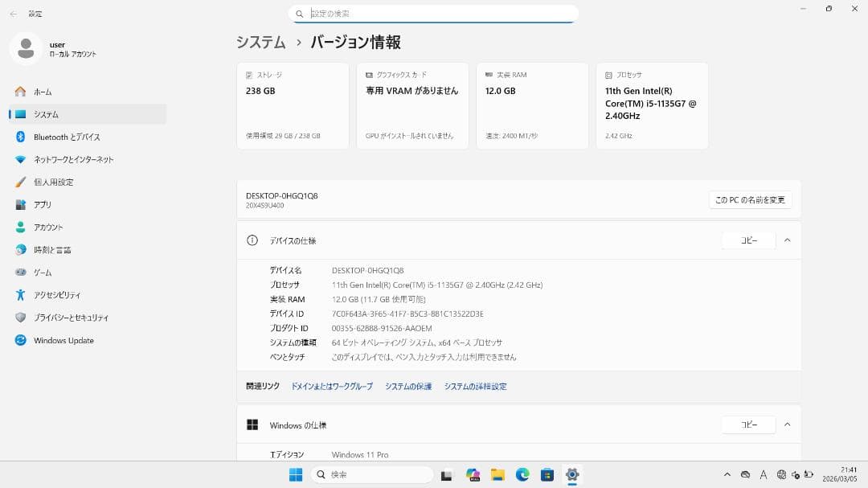
Task: Open Bluetooth とデバイス icon
Action: 20,137
